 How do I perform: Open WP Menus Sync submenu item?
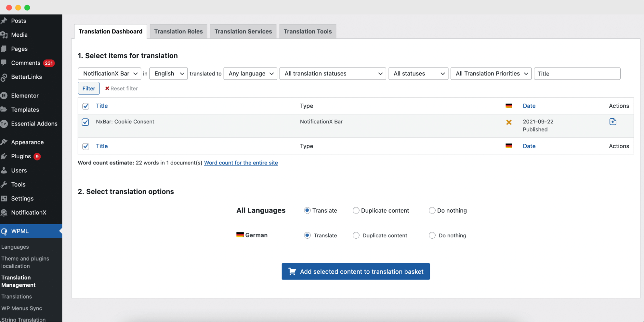coord(22,308)
